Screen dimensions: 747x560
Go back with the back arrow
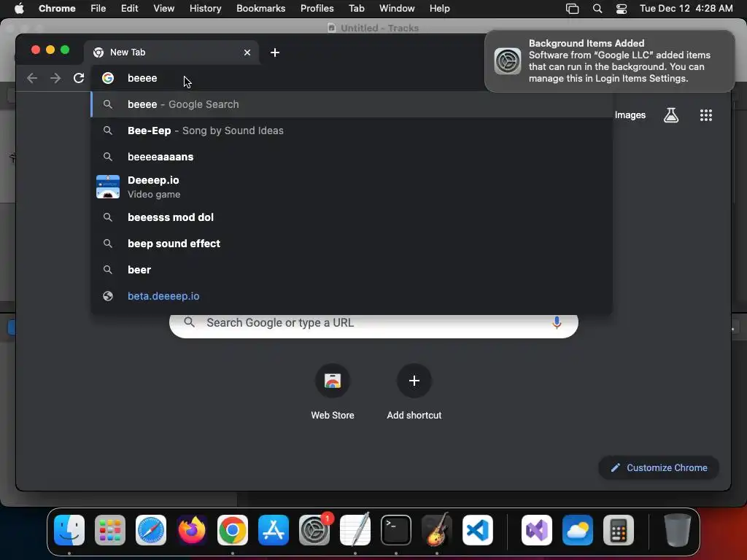(32, 78)
